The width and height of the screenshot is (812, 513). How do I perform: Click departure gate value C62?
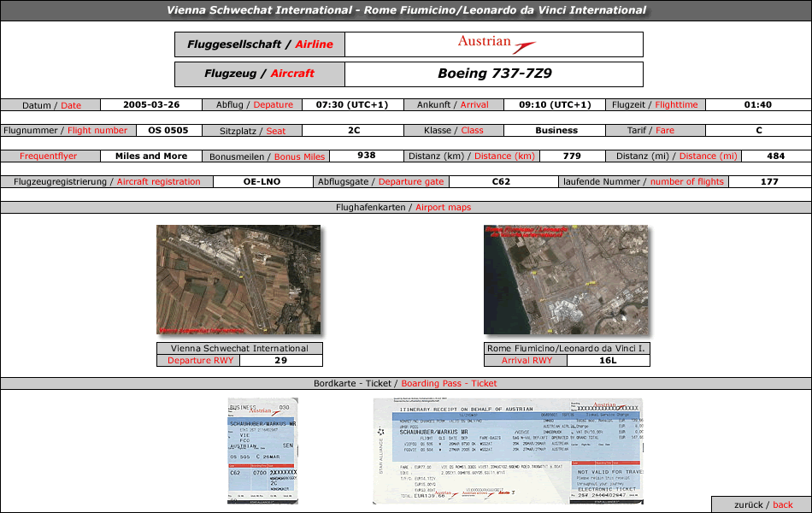point(501,182)
